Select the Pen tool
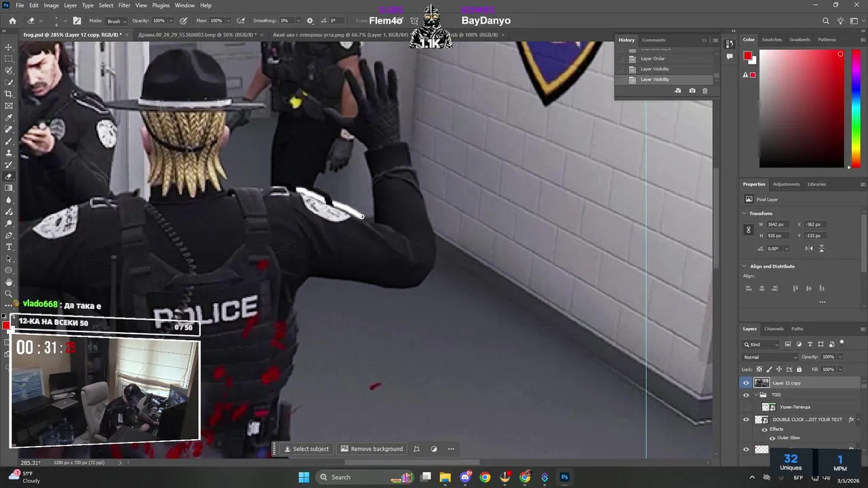 click(x=9, y=235)
